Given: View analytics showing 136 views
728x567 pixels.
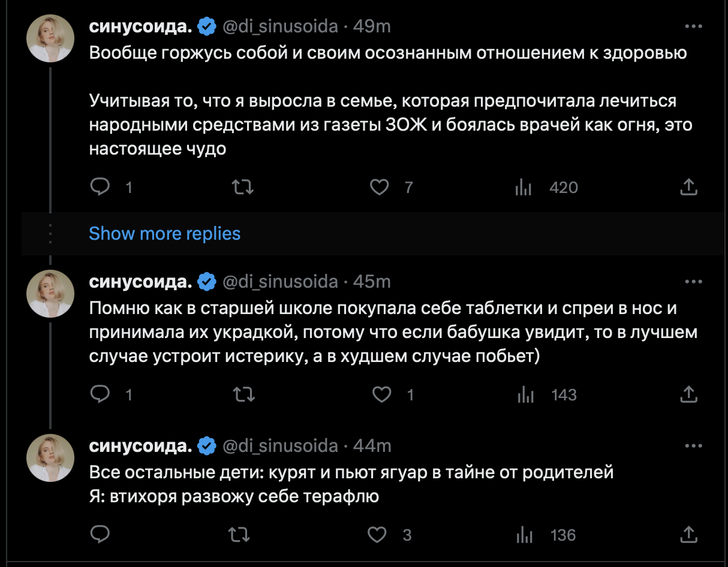Looking at the screenshot, I should tap(524, 535).
